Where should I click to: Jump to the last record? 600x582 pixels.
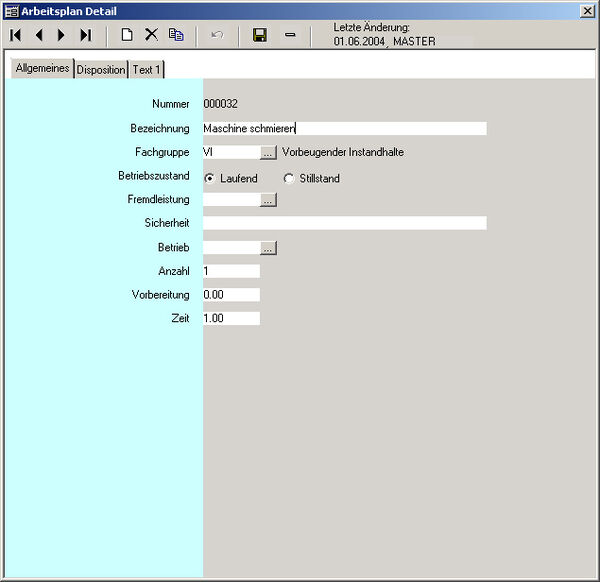(x=85, y=35)
